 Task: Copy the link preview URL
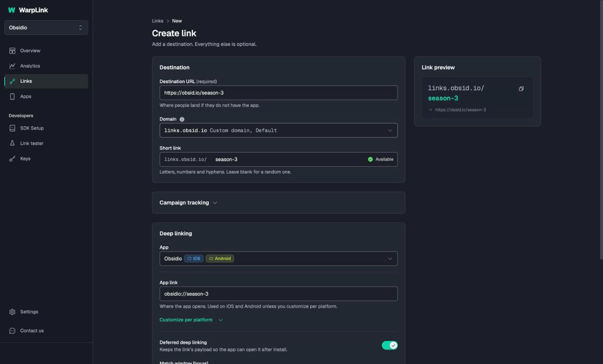(521, 89)
